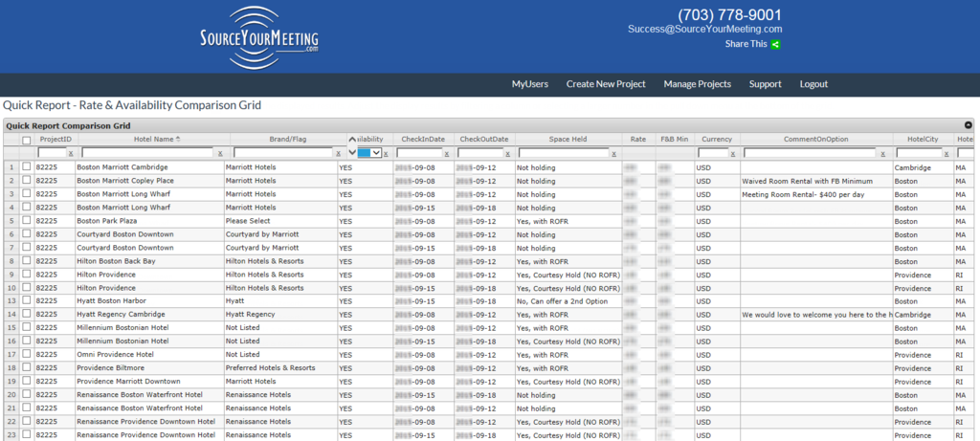Clear the CommentOnOption filter with x
The image size is (980, 441).
pos(882,153)
